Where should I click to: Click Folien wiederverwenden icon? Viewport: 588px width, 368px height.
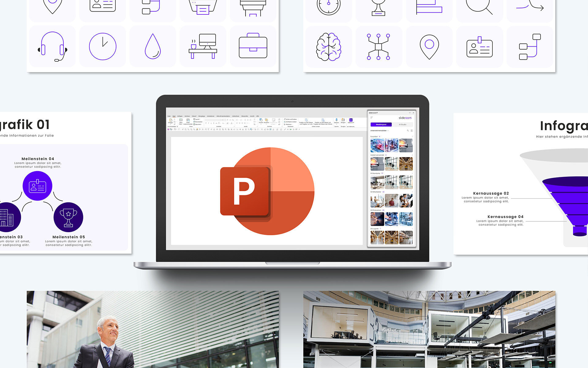tap(188, 120)
